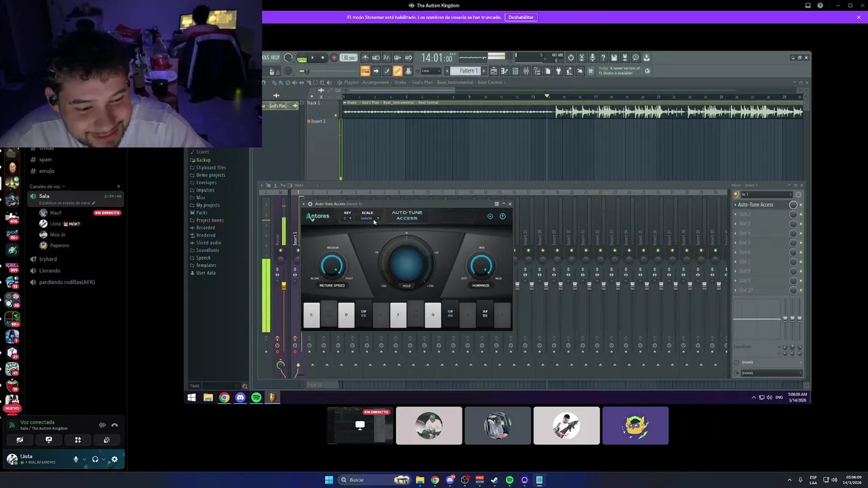The width and height of the screenshot is (868, 488).
Task: Open the microphone device chevron in Discord
Action: click(x=84, y=460)
